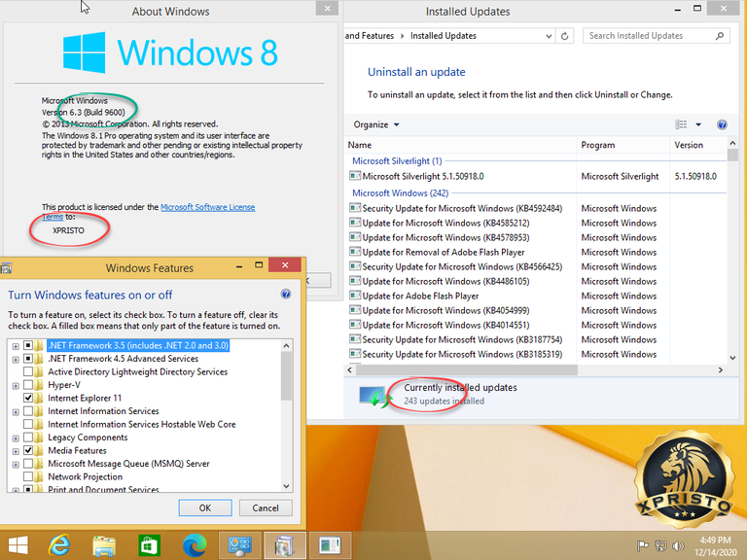Click search magnifier in Installed Updates
Viewport: 747px width, 560px height.
pyautogui.click(x=720, y=36)
